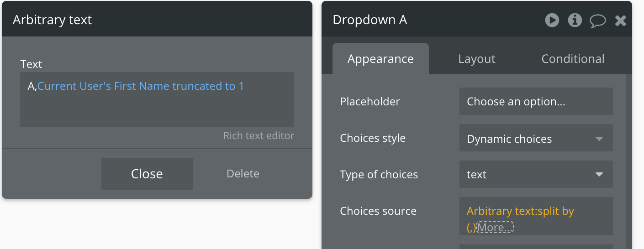Expand the Choices style dropdown

point(536,139)
